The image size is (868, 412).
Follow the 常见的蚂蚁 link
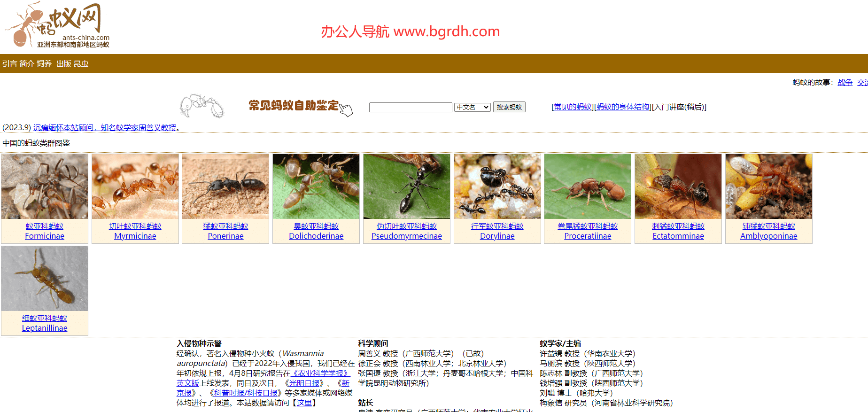pyautogui.click(x=573, y=107)
